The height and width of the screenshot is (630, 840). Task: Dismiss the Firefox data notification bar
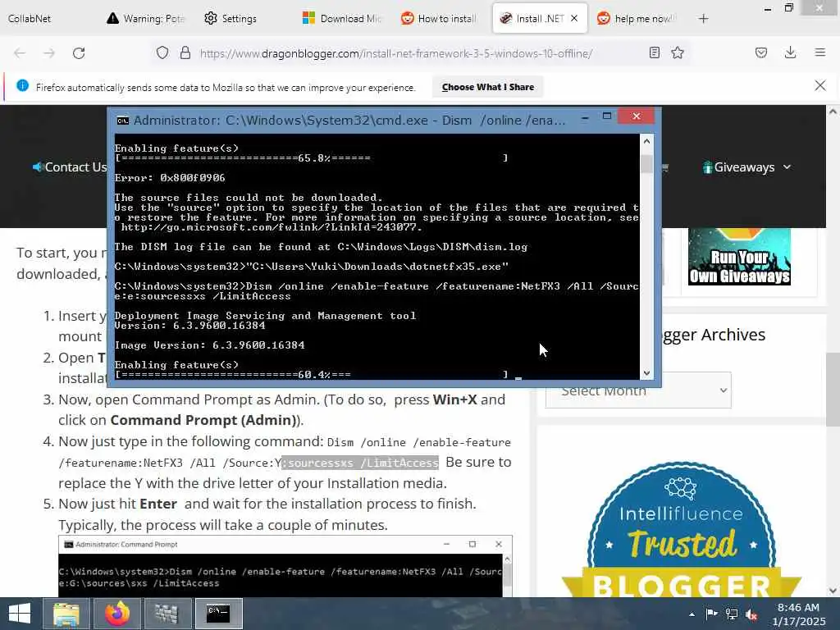tap(820, 85)
